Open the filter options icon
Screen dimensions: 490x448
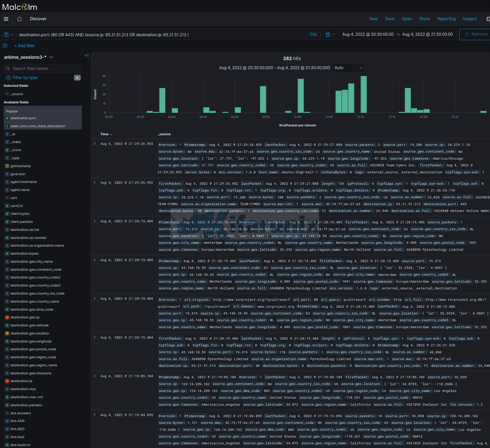5,46
